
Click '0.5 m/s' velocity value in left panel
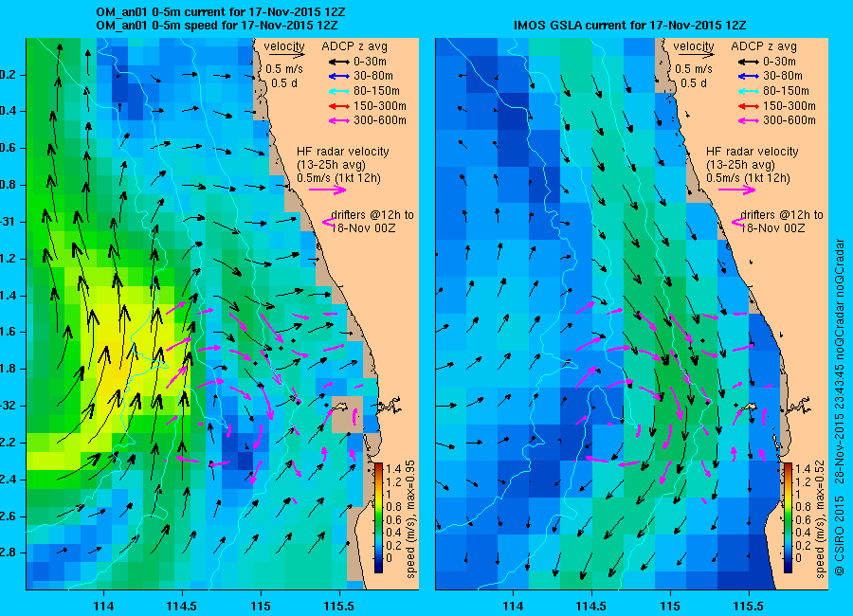pyautogui.click(x=284, y=69)
